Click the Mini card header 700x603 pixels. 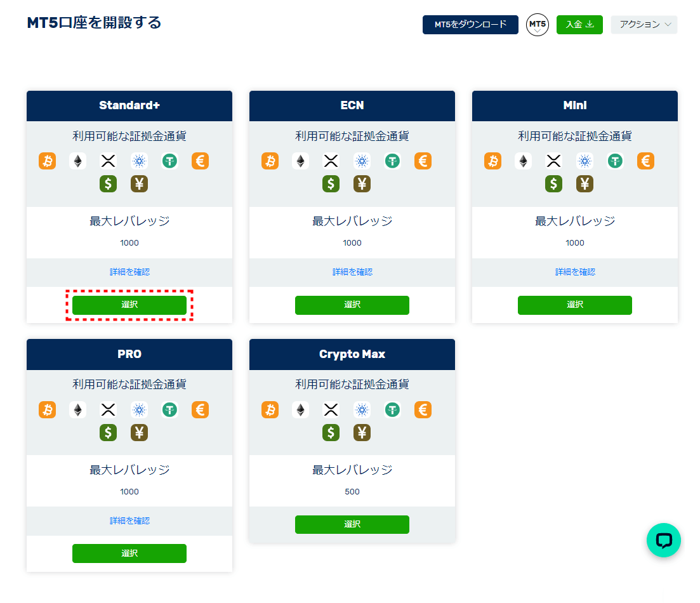tap(575, 106)
